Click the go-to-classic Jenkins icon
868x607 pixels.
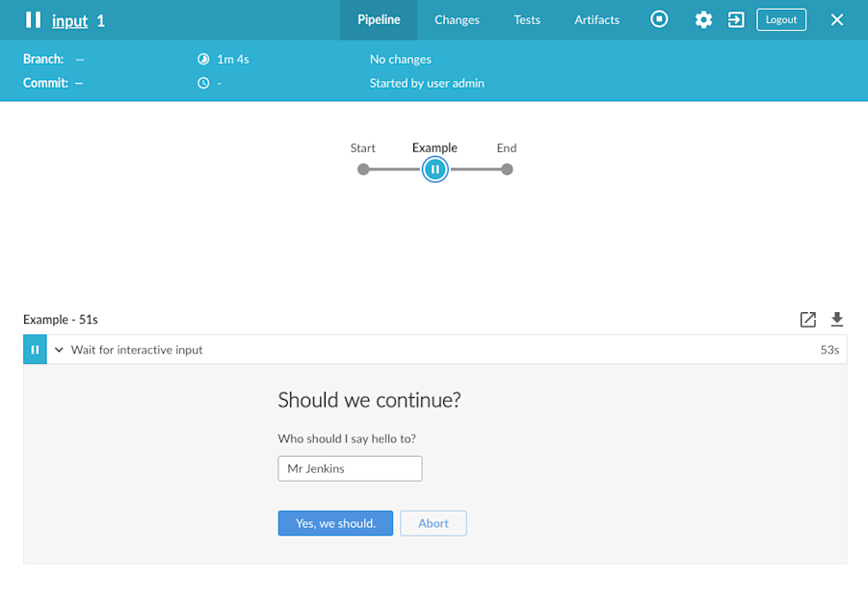click(x=736, y=19)
